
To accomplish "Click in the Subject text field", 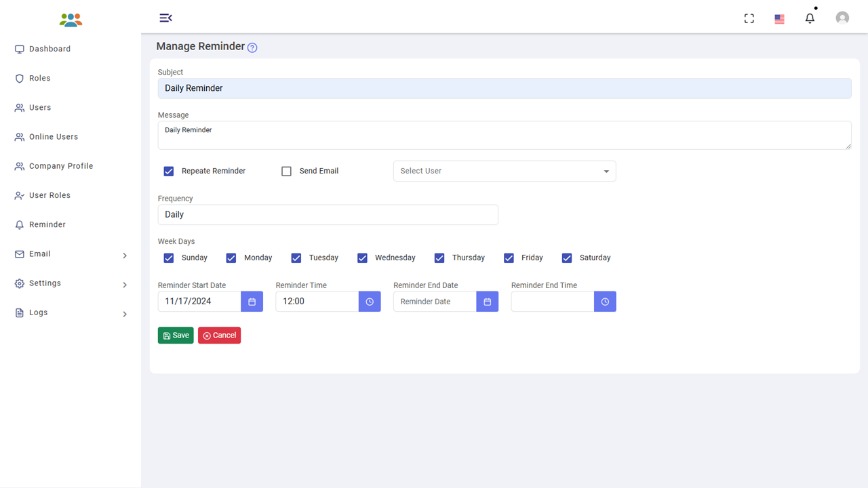I will click(505, 89).
